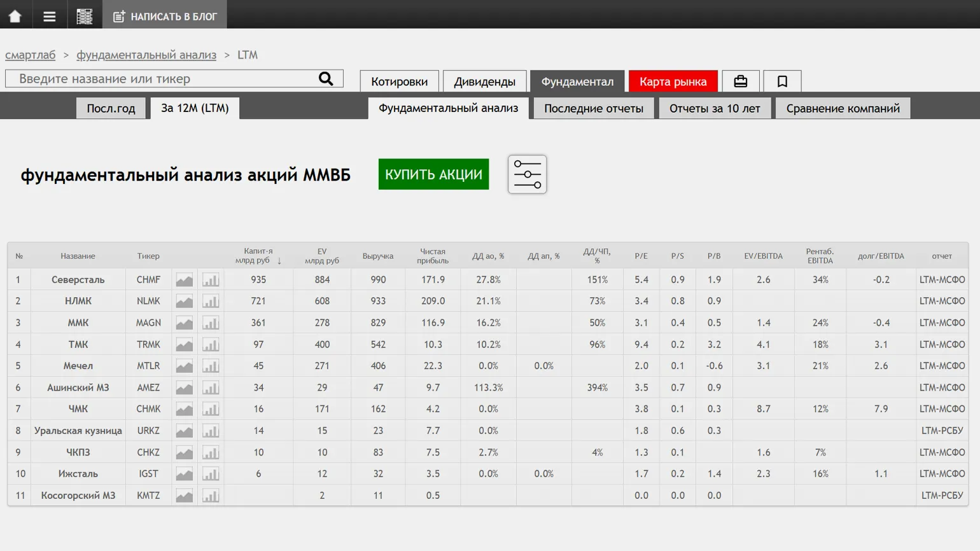Click the magnifying glass search icon
The width and height of the screenshot is (980, 551).
coord(326,79)
